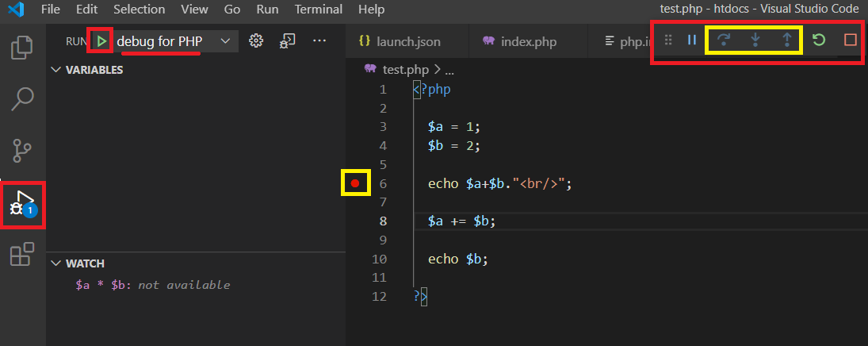The height and width of the screenshot is (346, 868).
Task: Restart the debug session
Action: coord(819,40)
